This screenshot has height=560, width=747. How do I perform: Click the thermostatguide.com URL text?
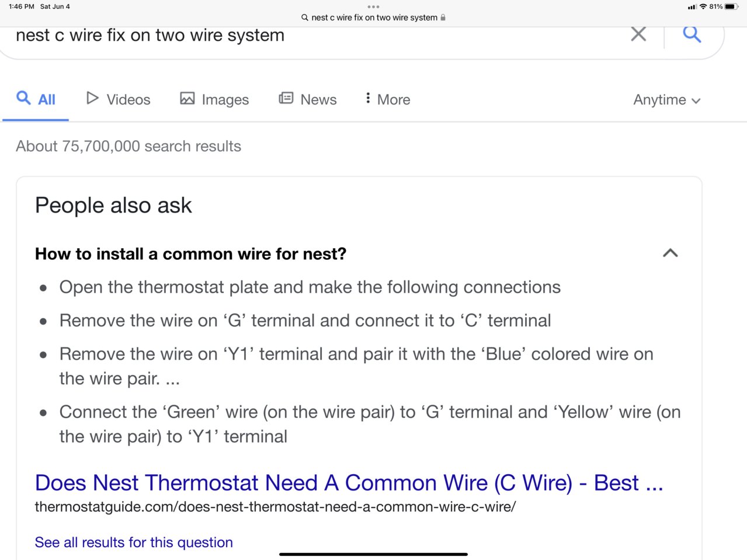[x=275, y=507]
